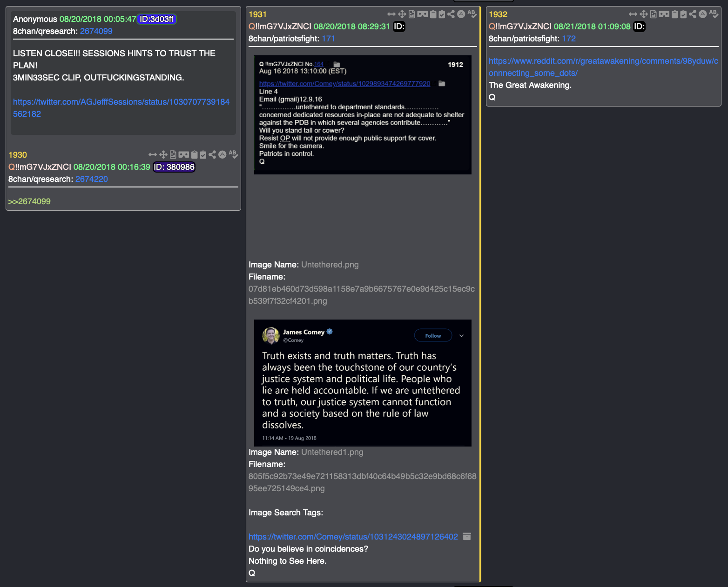Click the horizontal arrows icon on post 1932
The image size is (728, 587).
[x=633, y=14]
